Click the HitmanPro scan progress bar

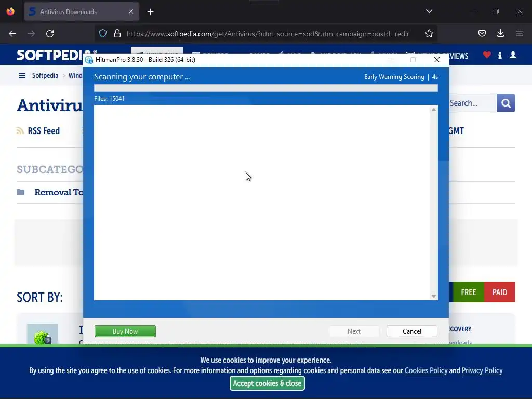pos(265,88)
